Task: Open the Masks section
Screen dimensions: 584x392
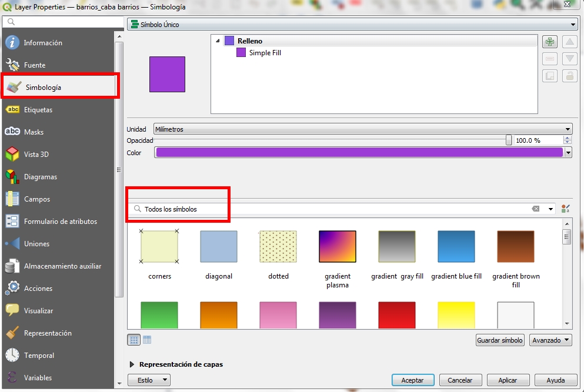Action: point(58,132)
